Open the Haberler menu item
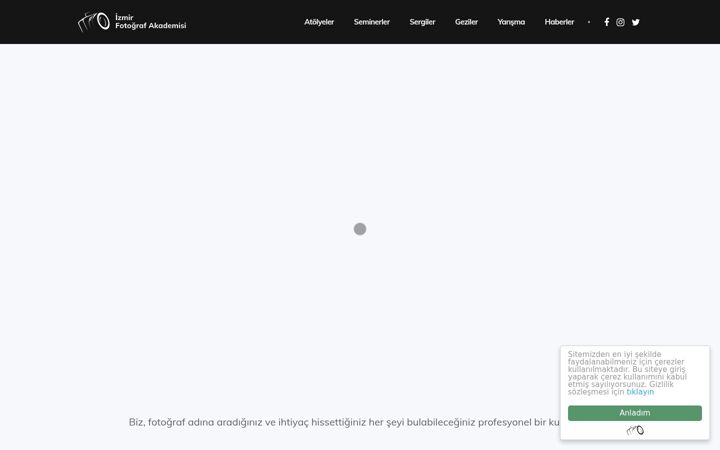 point(559,22)
